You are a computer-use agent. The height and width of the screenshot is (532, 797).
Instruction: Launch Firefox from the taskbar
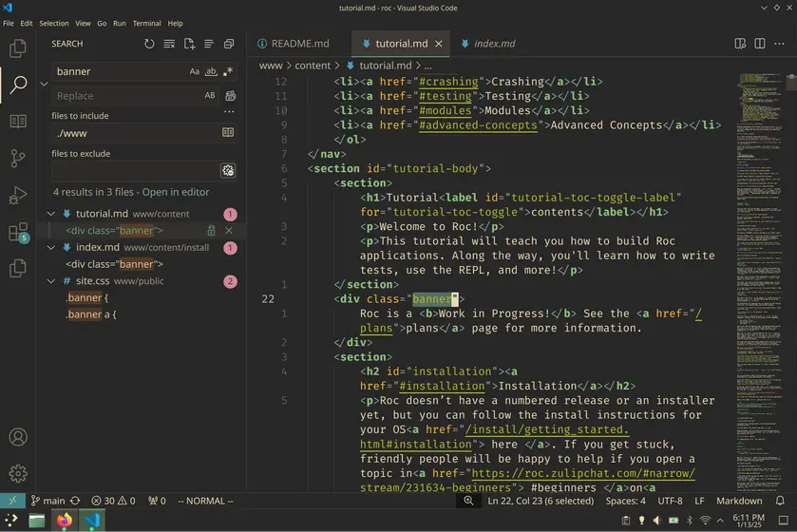pos(64,521)
